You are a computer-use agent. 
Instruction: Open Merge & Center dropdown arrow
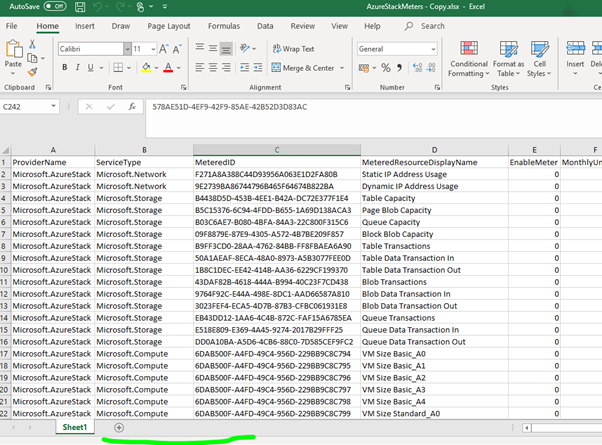342,68
